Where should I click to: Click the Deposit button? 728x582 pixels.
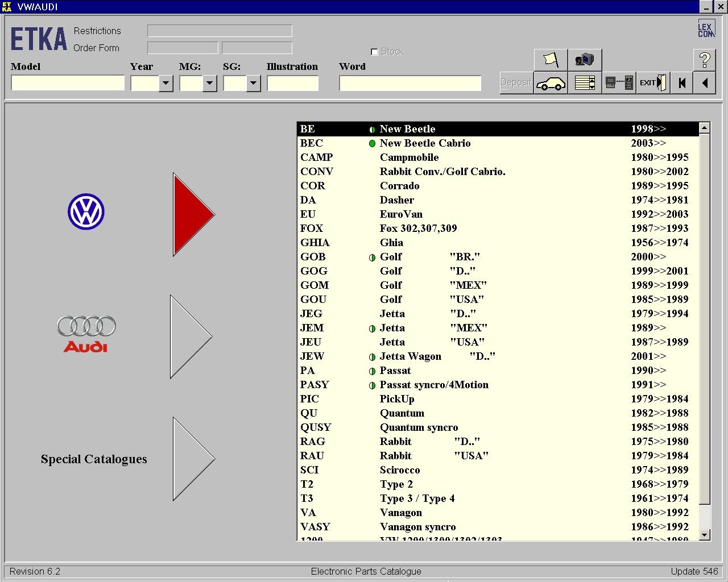[516, 83]
